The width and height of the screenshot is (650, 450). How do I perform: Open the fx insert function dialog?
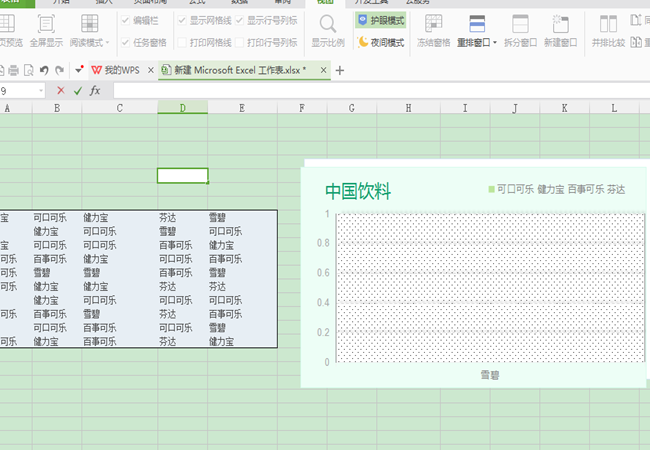pos(95,90)
